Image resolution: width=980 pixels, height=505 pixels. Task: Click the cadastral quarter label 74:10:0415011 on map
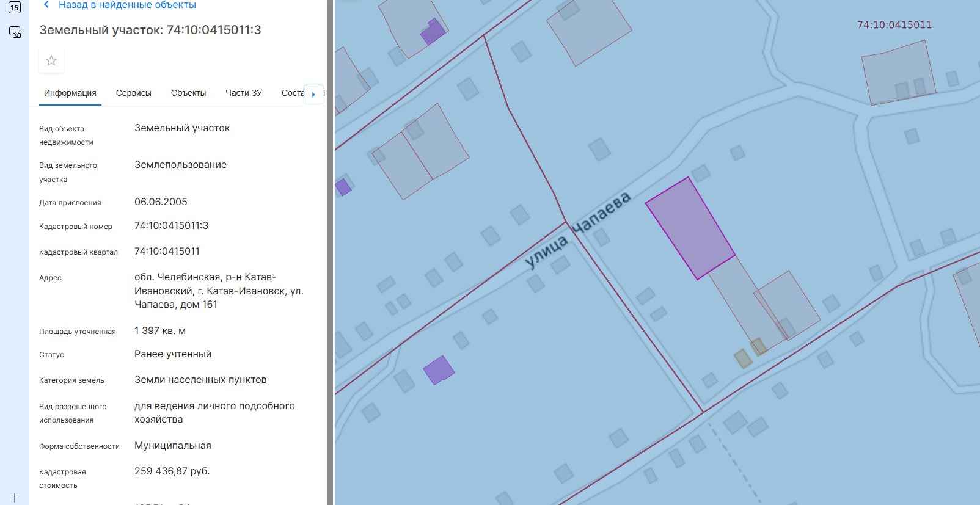click(894, 25)
